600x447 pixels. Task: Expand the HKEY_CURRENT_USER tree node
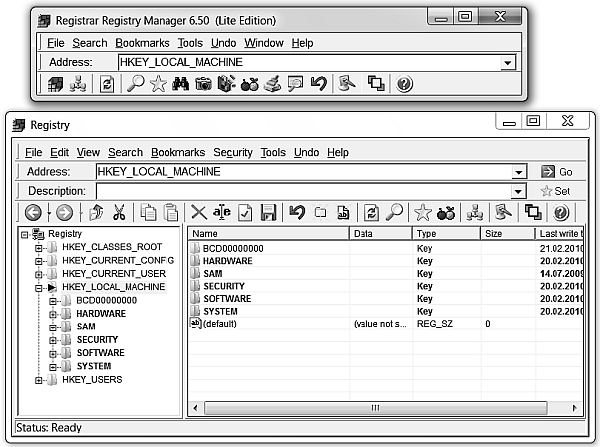tap(38, 274)
